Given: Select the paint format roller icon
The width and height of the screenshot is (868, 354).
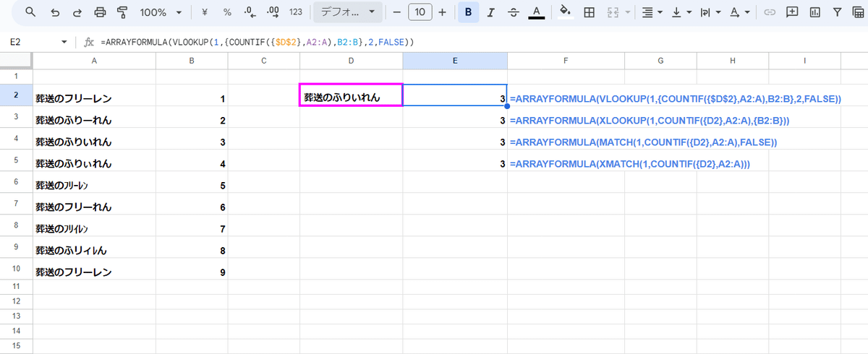Looking at the screenshot, I should click(122, 12).
